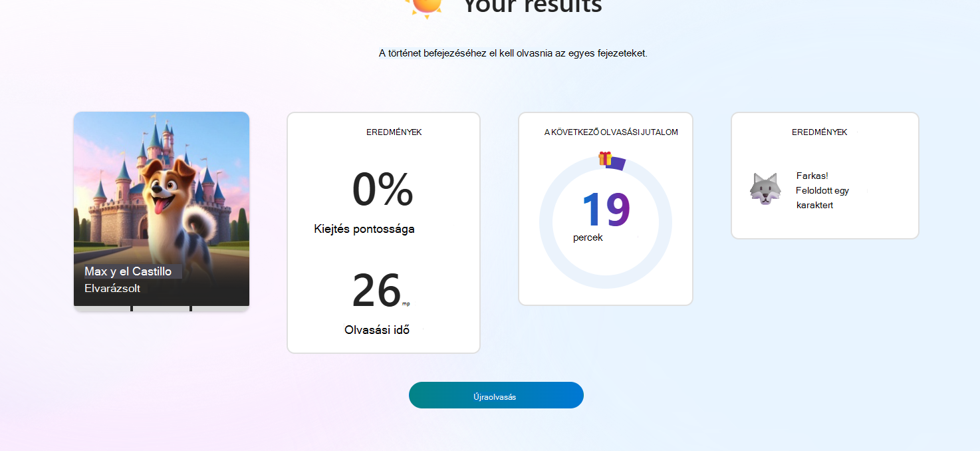Click Eredmények header on the wolf card
This screenshot has width=980, height=451.
[819, 132]
